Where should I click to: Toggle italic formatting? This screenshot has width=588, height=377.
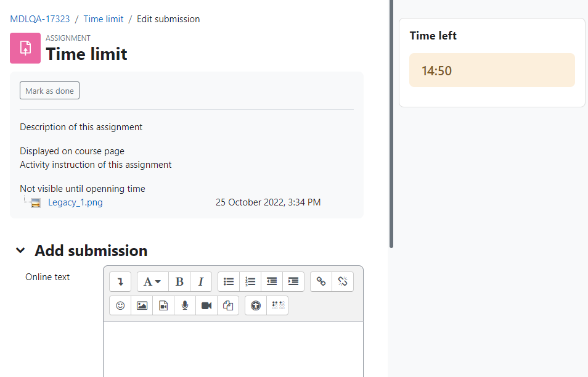201,281
